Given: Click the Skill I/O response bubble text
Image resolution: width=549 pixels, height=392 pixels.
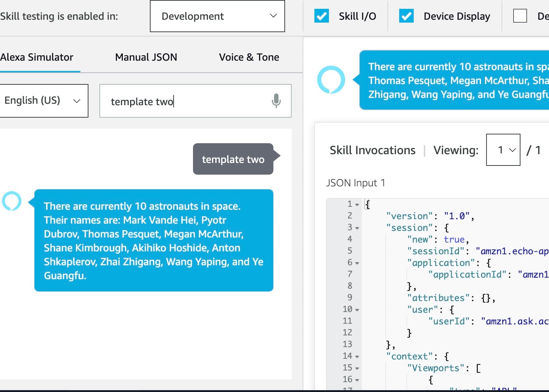Looking at the screenshot, I should tap(458, 80).
